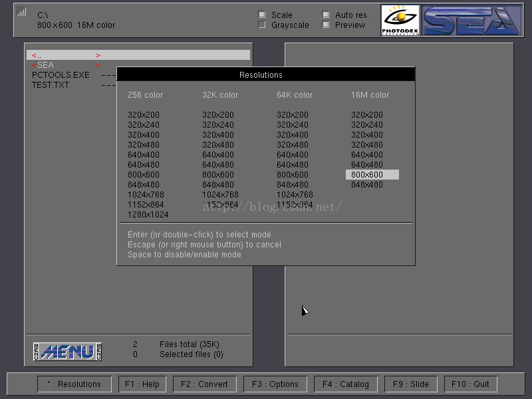This screenshot has width=532, height=399.
Task: Click the Selected files (0) status
Action: (x=192, y=354)
